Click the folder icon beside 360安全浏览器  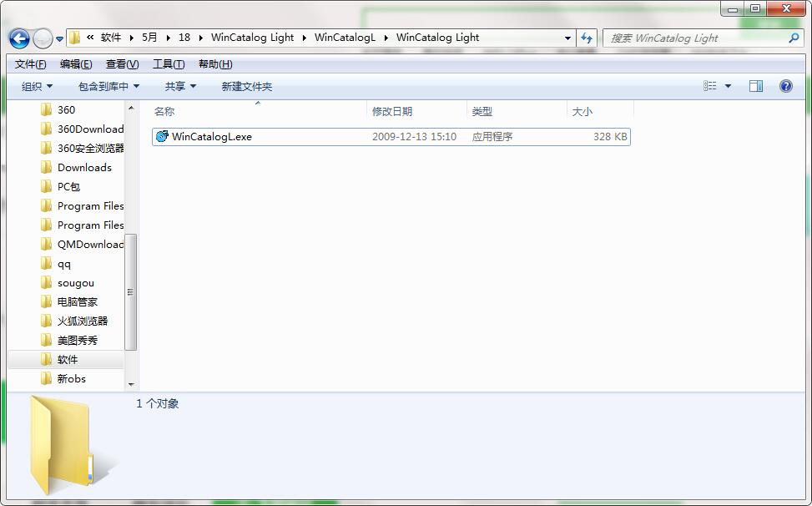[46, 148]
